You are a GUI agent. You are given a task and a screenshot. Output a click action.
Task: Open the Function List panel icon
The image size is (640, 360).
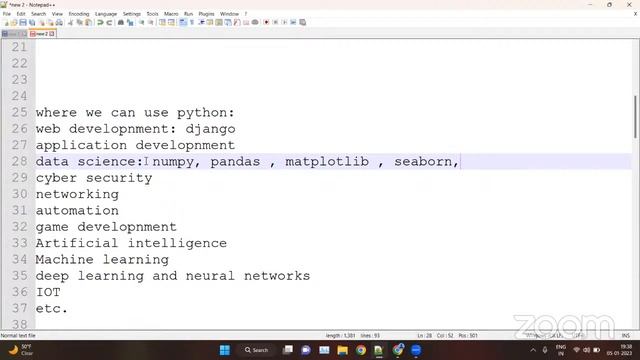tap(237, 22)
